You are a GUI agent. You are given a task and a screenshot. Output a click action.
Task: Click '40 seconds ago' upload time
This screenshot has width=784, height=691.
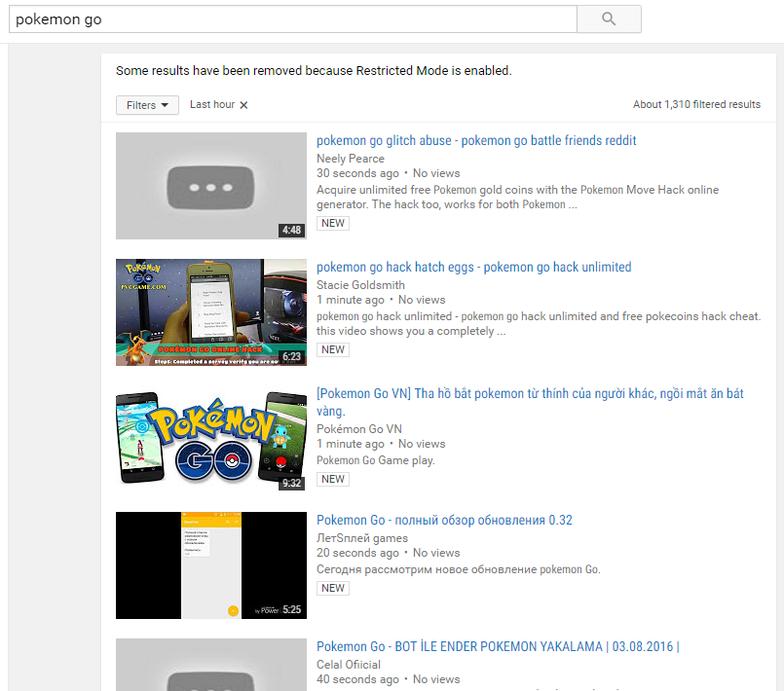coord(357,679)
